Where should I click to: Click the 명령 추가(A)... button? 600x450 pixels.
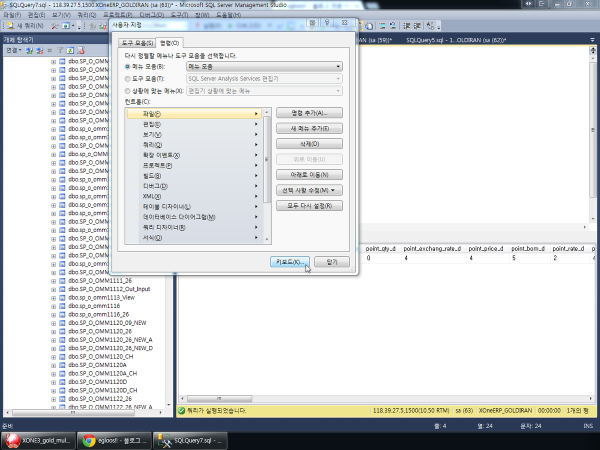tap(309, 113)
